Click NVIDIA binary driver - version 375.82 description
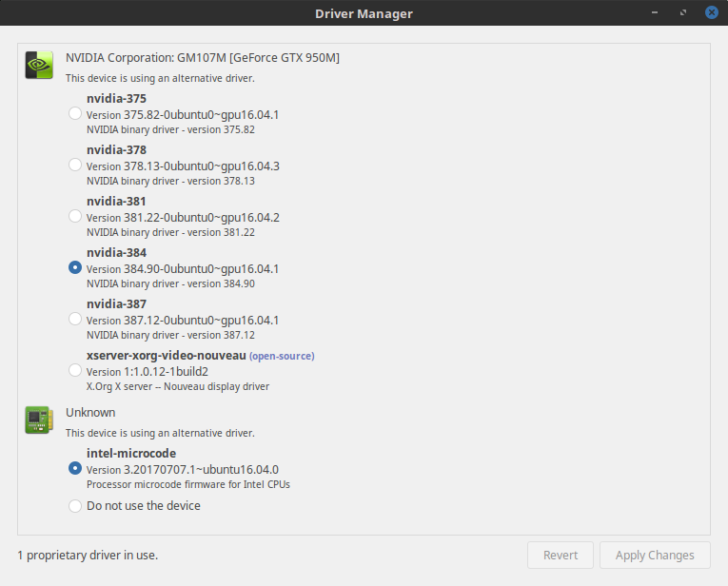This screenshot has width=728, height=586. pyautogui.click(x=170, y=130)
